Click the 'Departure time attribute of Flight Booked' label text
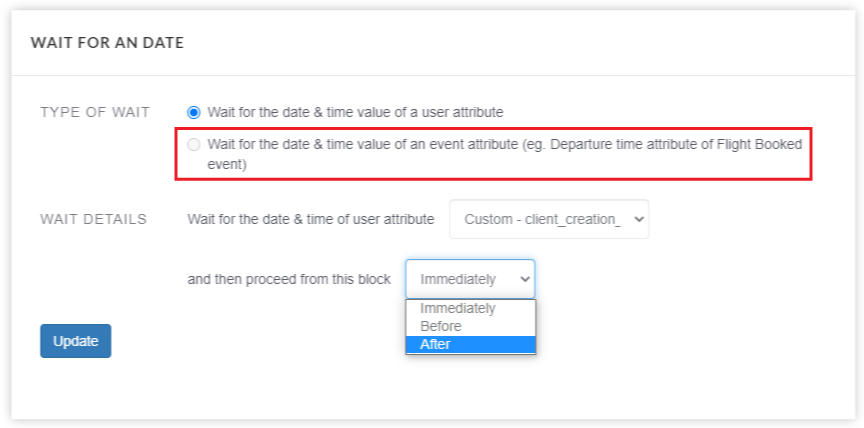Viewport: 864px width, 428px height. (676, 145)
